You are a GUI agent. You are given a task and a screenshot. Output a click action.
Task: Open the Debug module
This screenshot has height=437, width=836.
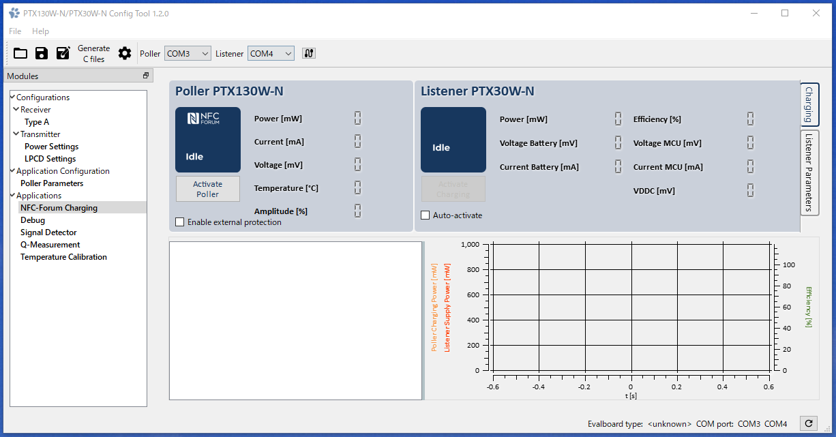coord(33,220)
